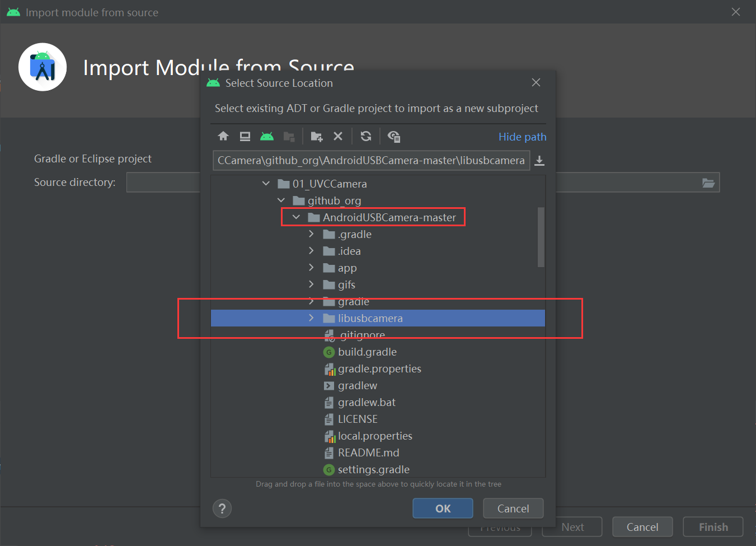
Task: Select the github_org folder row
Action: pos(378,200)
